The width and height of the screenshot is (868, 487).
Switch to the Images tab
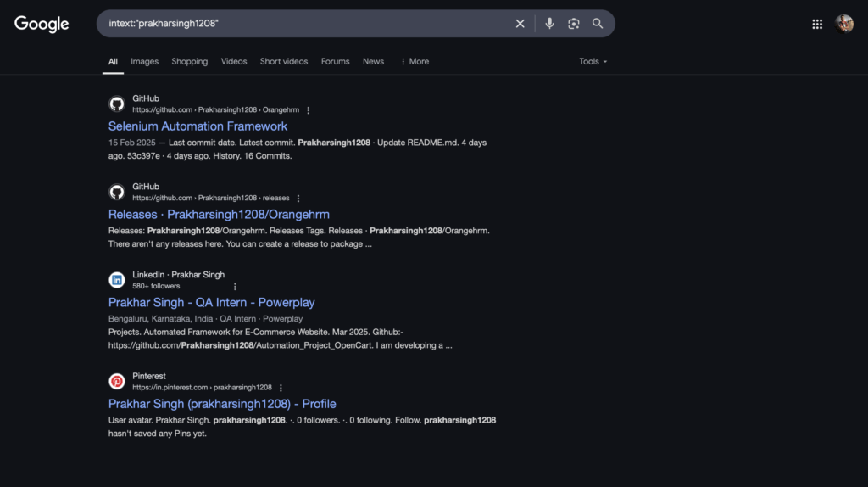coord(144,61)
